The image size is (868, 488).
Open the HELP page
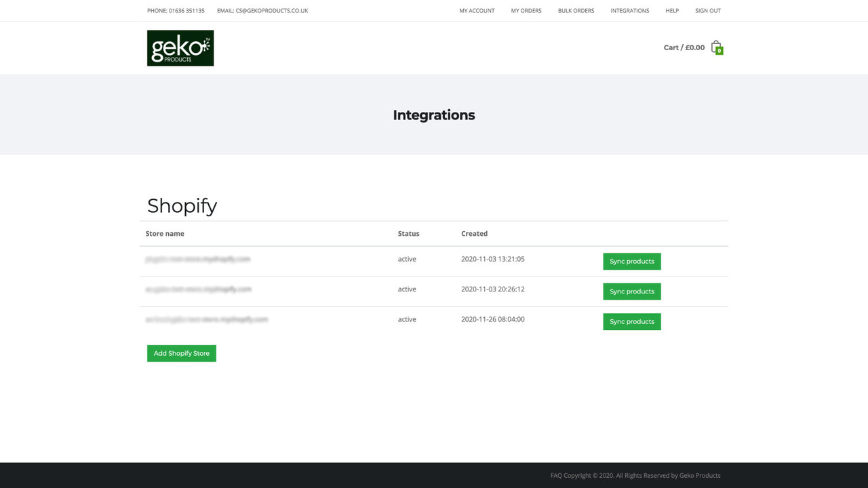672,10
